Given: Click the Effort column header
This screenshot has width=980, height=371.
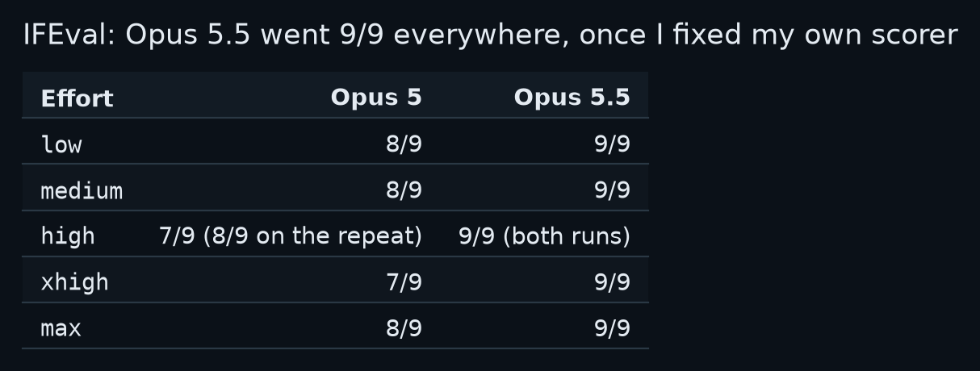Looking at the screenshot, I should coord(77,98).
